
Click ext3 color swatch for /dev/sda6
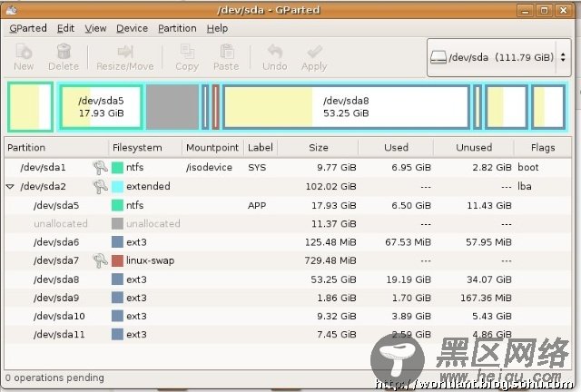117,242
